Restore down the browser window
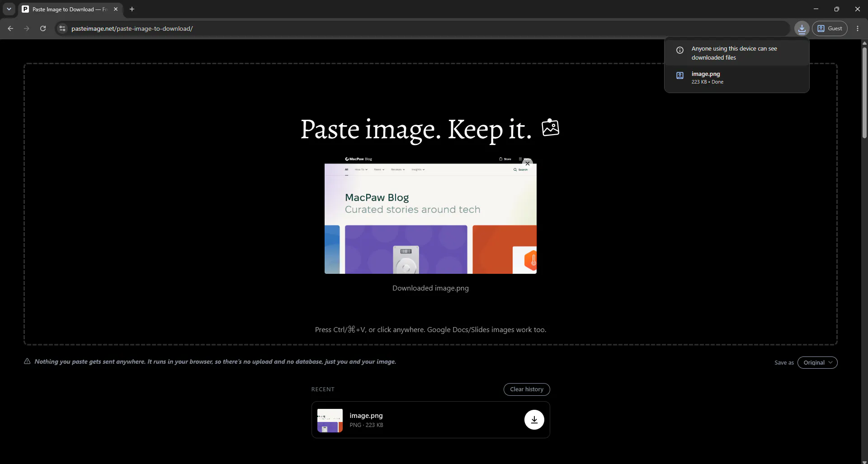Screen dimensions: 868x464 [837, 9]
